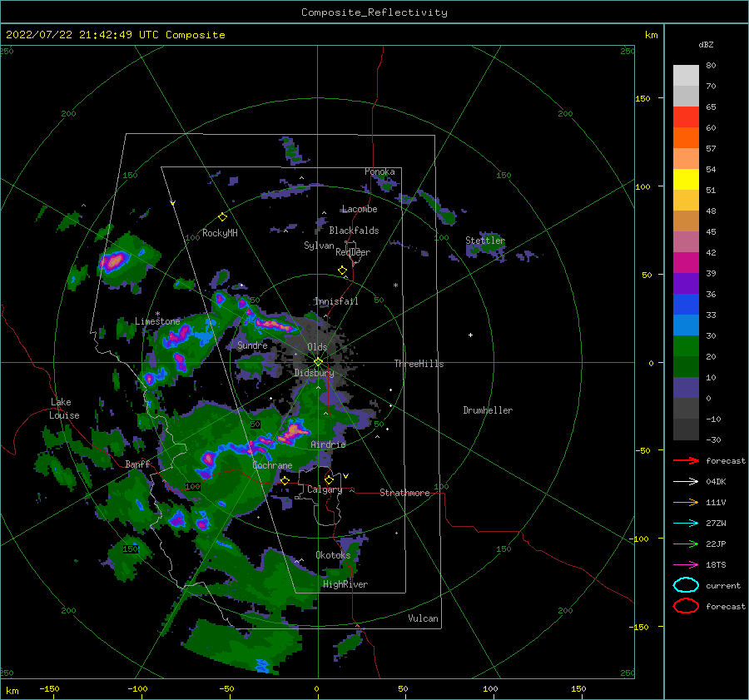Click the yellow diamond marker above RockyMH
The image size is (749, 700).
pos(222,217)
